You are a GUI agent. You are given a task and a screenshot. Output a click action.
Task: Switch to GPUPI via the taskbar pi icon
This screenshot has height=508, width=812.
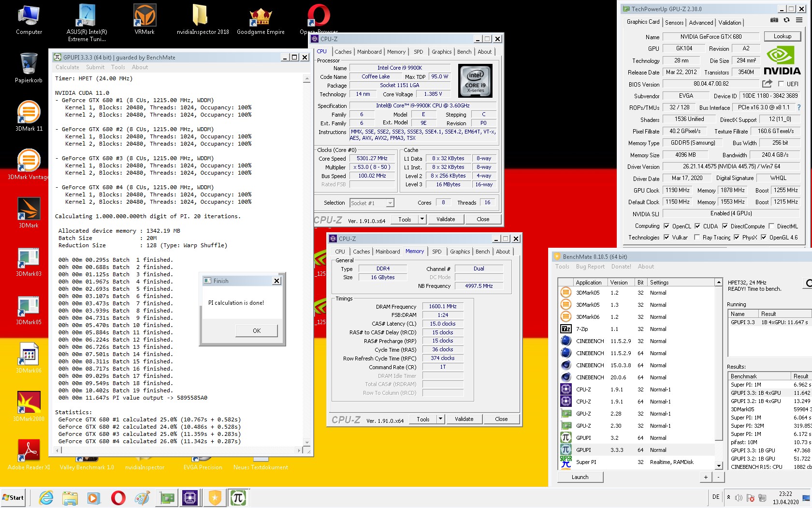[238, 498]
